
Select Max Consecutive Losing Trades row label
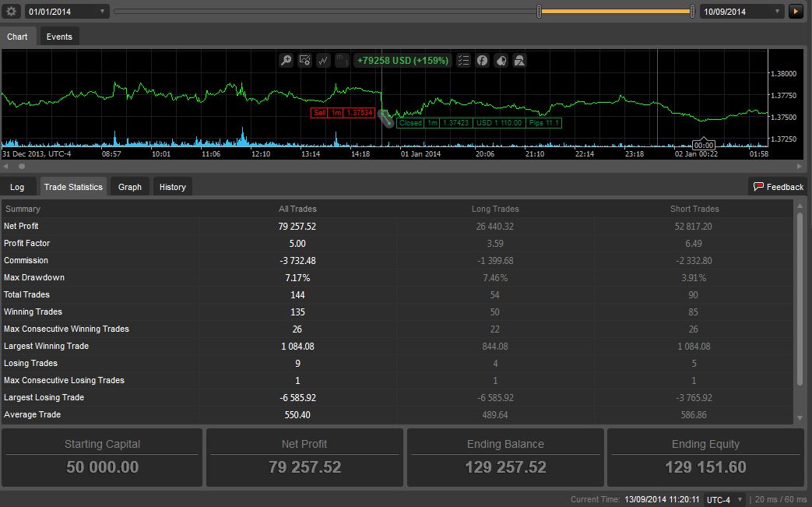64,380
